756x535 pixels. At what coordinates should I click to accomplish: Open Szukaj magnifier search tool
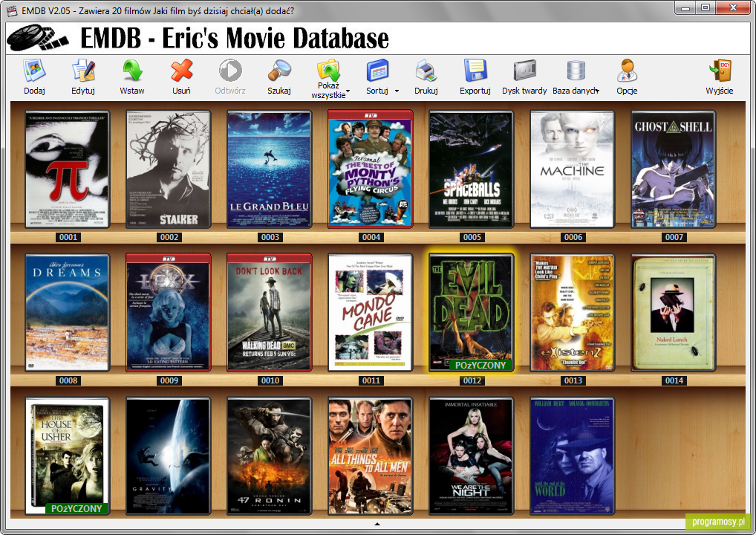pos(279,71)
